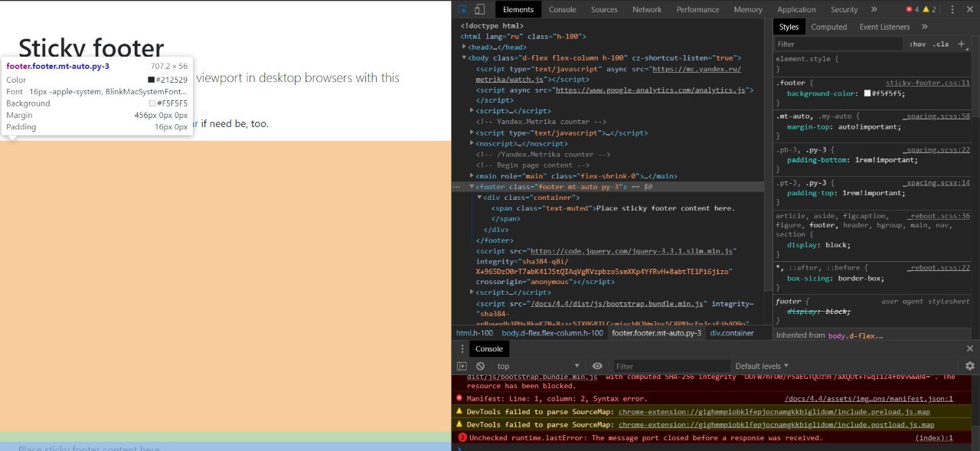
Task: Show the console sidebar
Action: pyautogui.click(x=462, y=366)
